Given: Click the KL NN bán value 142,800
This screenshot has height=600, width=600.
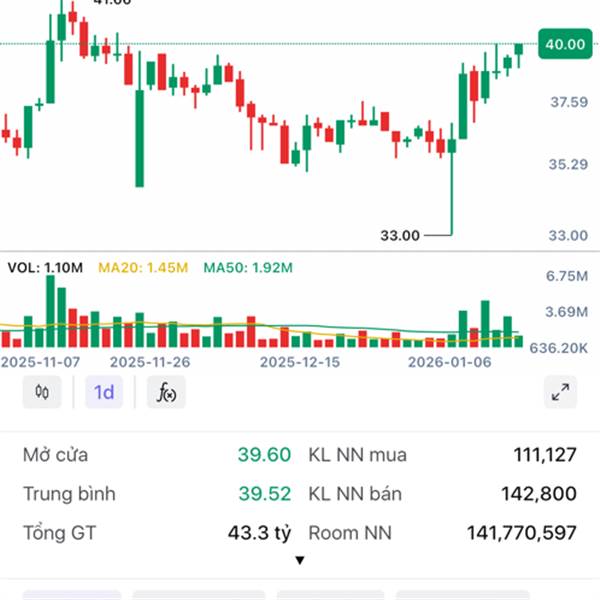Looking at the screenshot, I should 539,494.
